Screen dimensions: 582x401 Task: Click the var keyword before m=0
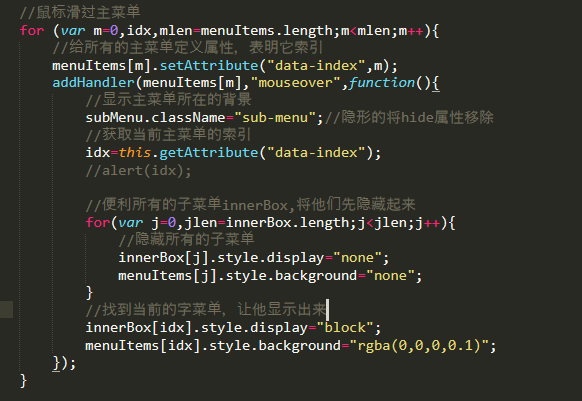click(73, 30)
